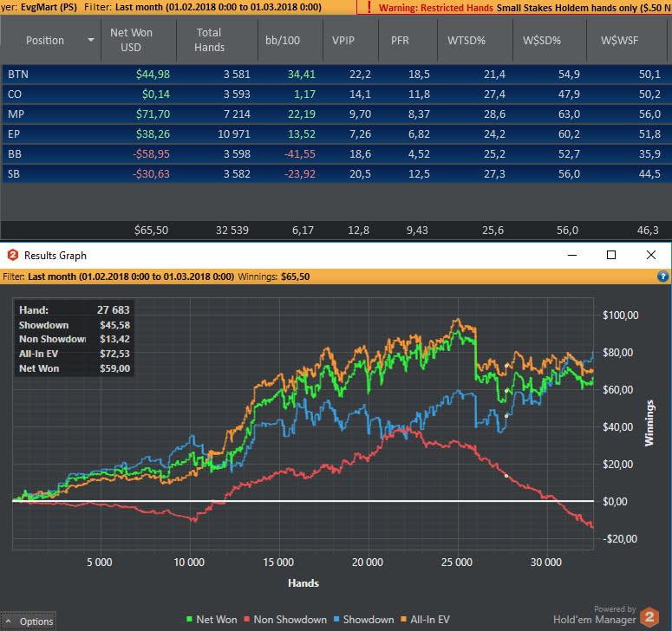Viewport: 672px width, 631px height.
Task: Toggle the Showdown legend series
Action: (x=363, y=620)
